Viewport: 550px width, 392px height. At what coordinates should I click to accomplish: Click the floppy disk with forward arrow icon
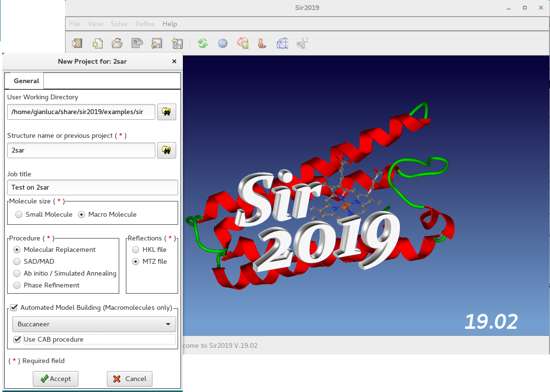(157, 43)
